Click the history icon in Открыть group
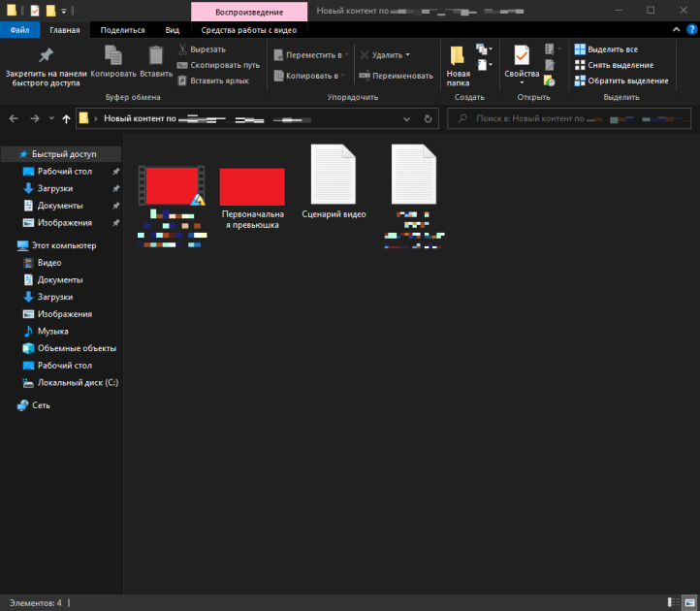The width and height of the screenshot is (700, 611). click(550, 80)
